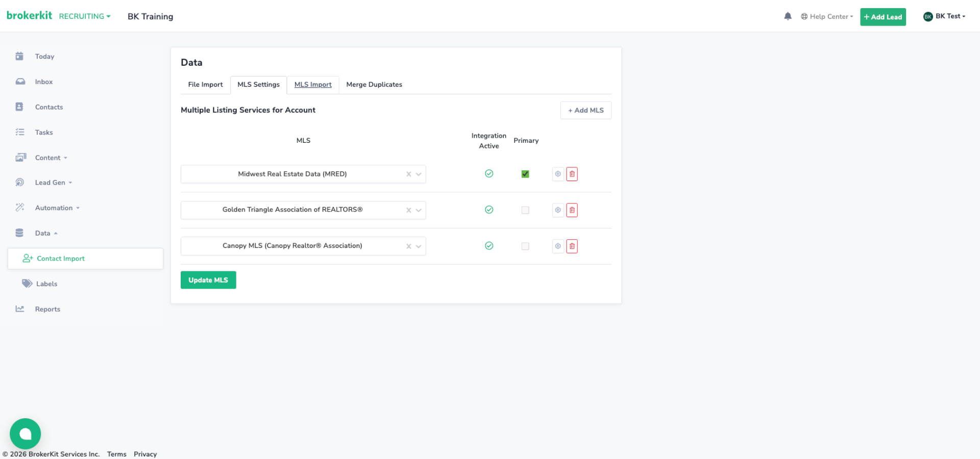Viewport: 980px width, 459px height.
Task: Open settings gear for Canopy MLS
Action: (x=558, y=246)
